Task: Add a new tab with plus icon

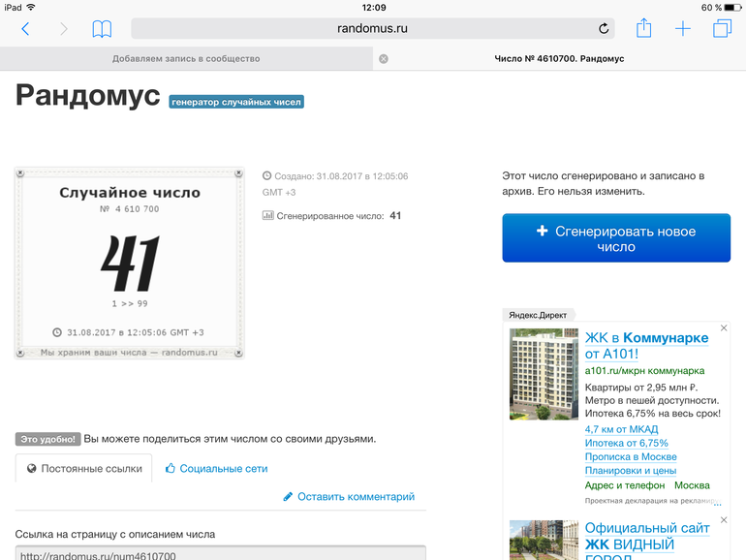Action: coord(683,29)
